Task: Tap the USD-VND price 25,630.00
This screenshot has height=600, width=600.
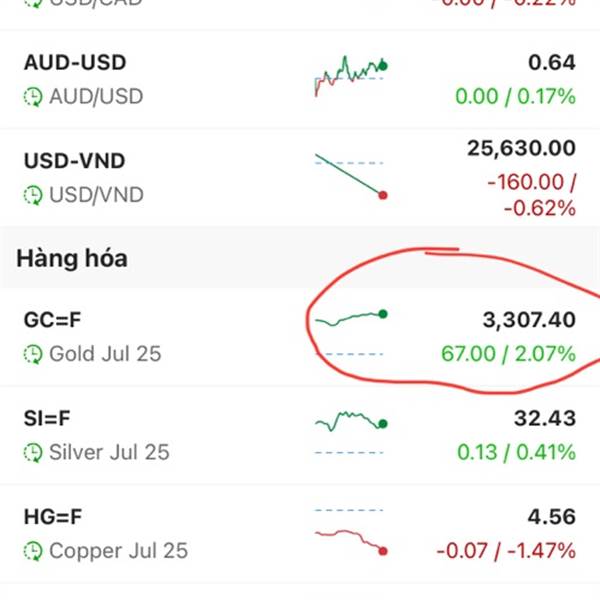Action: click(x=522, y=148)
